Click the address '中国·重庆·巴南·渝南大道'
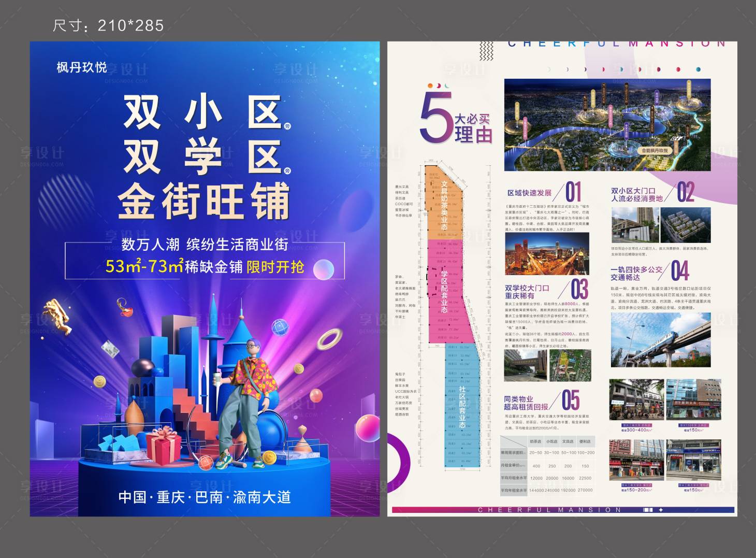The image size is (756, 558). 205,497
